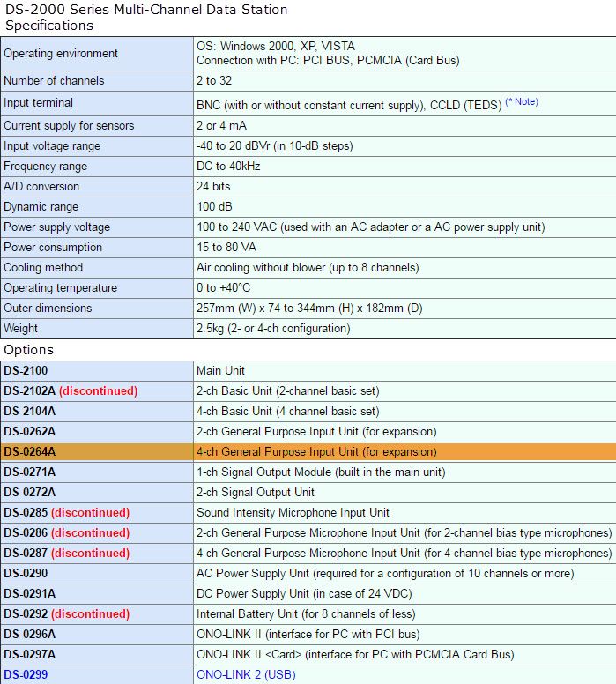Click the 'Weight' label
This screenshot has height=684, width=616.
click(x=20, y=329)
